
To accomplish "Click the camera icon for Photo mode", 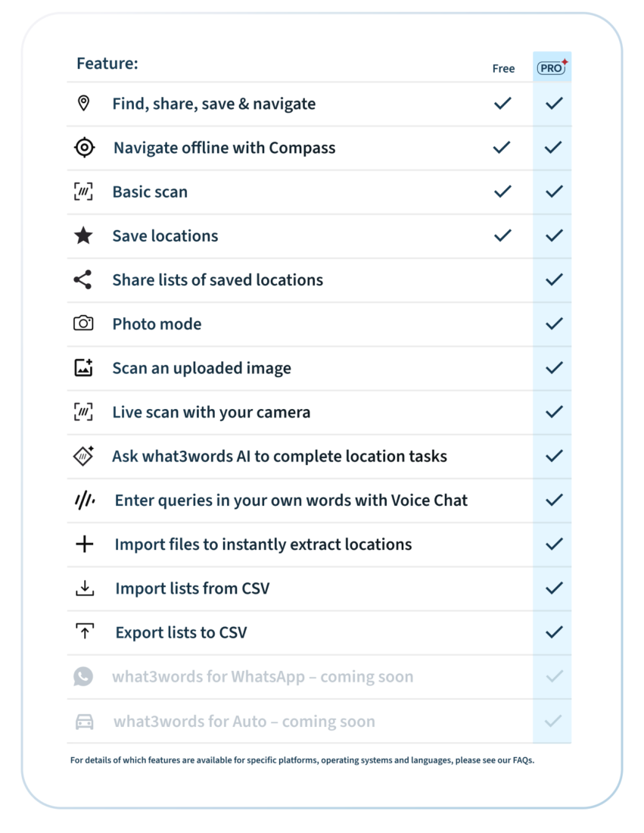I will [x=83, y=323].
